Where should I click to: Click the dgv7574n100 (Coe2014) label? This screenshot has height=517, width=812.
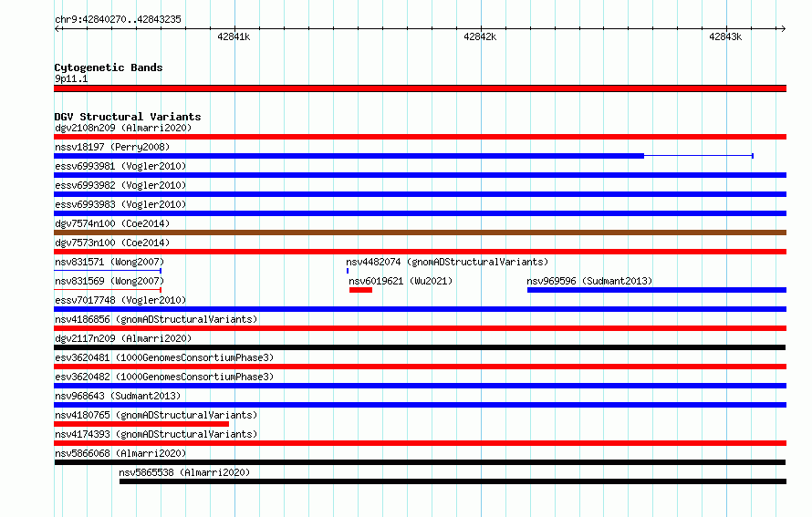coord(112,223)
